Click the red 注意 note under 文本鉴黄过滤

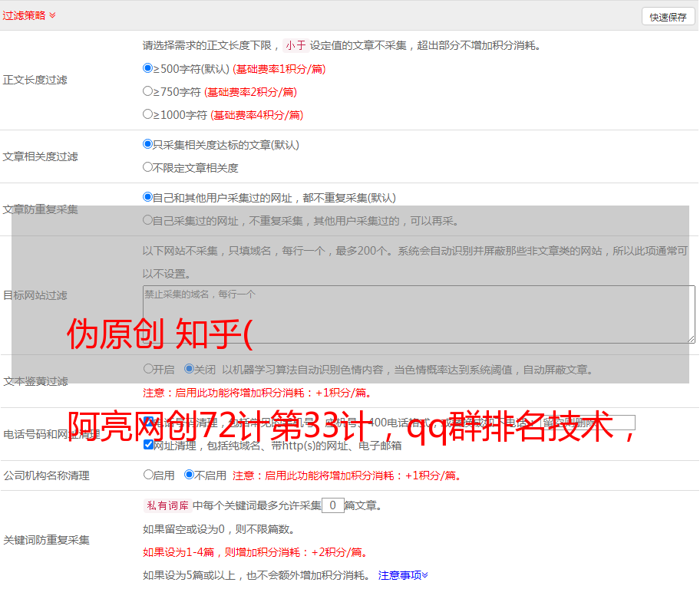[256, 393]
